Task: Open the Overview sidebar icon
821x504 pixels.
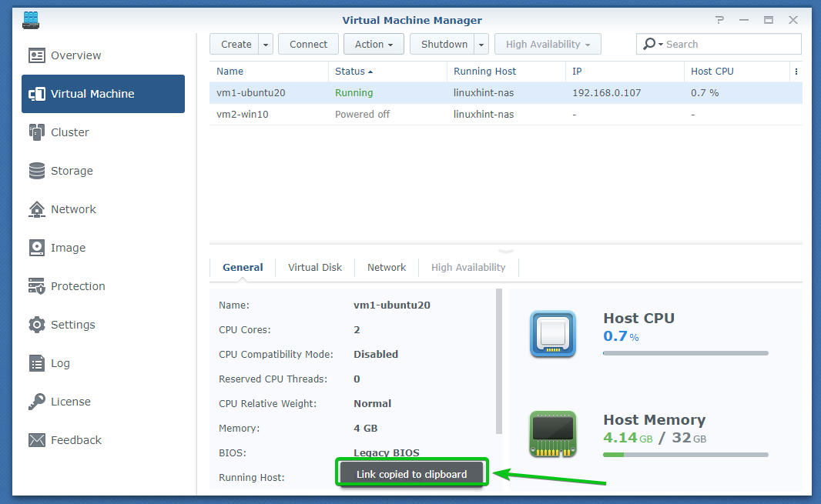Action: [37, 55]
